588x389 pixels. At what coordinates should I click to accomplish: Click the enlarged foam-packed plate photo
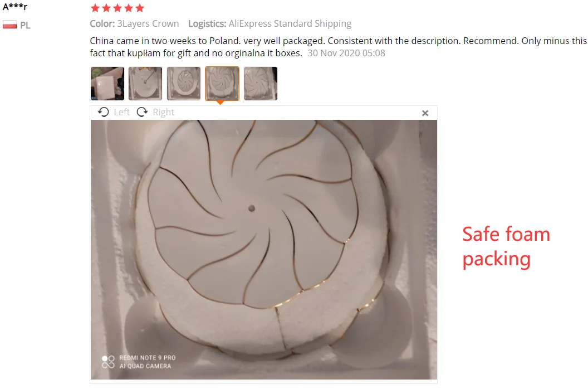(x=263, y=249)
